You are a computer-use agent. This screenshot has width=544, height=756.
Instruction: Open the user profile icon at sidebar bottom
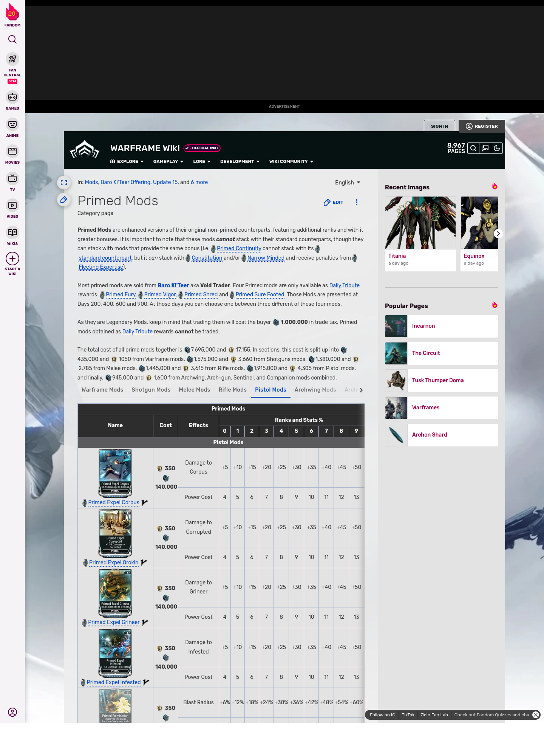pyautogui.click(x=12, y=712)
